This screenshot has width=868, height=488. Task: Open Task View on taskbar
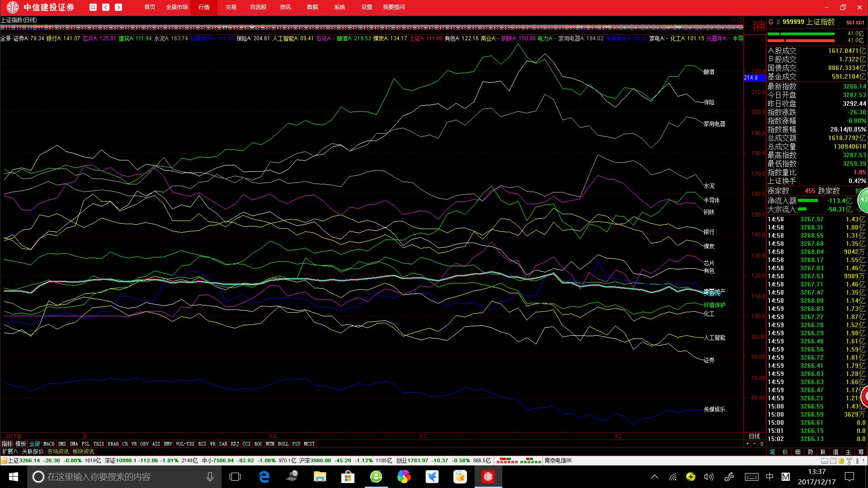pyautogui.click(x=235, y=477)
